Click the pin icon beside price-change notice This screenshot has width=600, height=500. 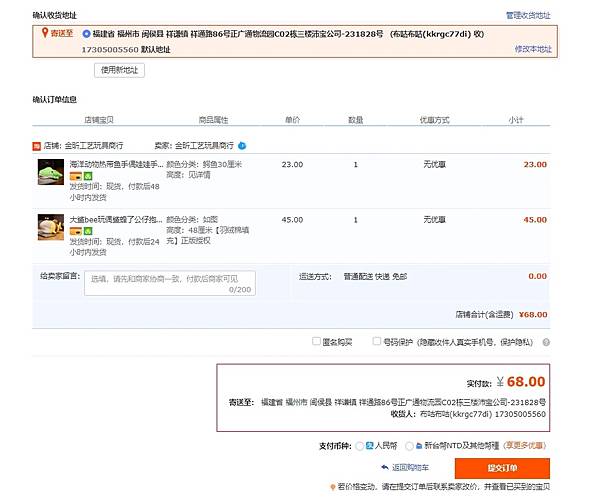(333, 487)
